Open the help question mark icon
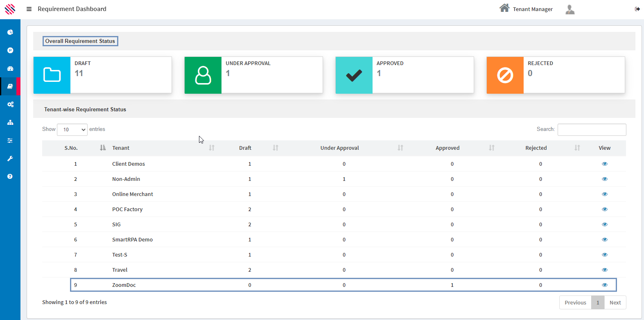The height and width of the screenshot is (320, 644). [10, 176]
